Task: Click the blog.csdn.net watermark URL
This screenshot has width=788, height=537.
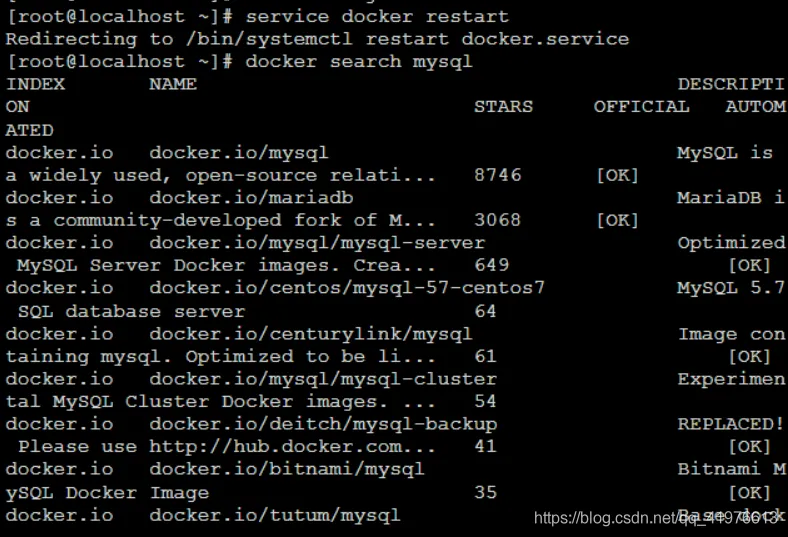Action: click(x=659, y=518)
